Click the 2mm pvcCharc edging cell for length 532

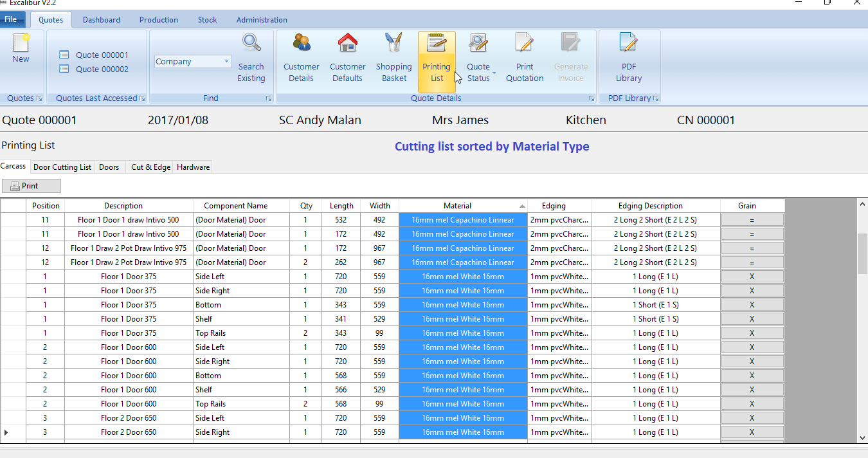point(559,220)
